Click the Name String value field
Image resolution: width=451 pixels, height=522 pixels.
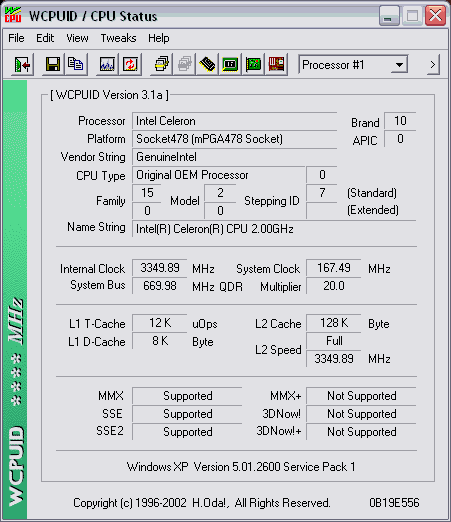point(274,229)
